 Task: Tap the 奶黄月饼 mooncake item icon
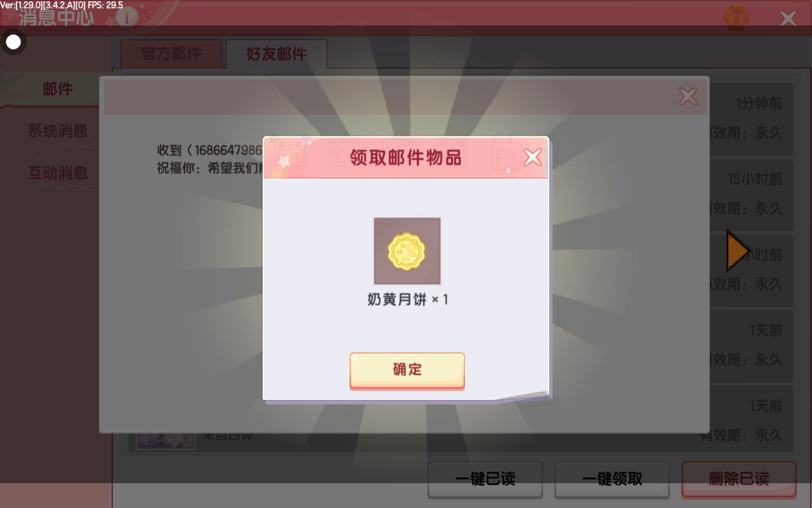pos(407,251)
